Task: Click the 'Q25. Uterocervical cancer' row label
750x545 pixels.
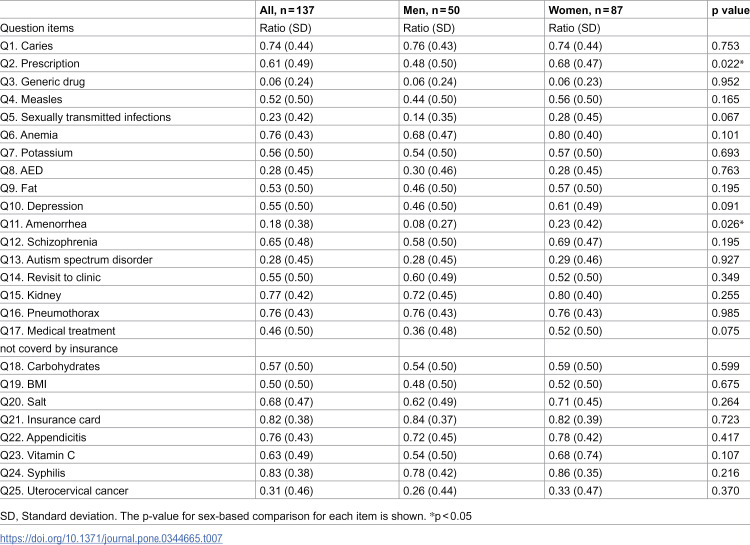Action: click(64, 491)
